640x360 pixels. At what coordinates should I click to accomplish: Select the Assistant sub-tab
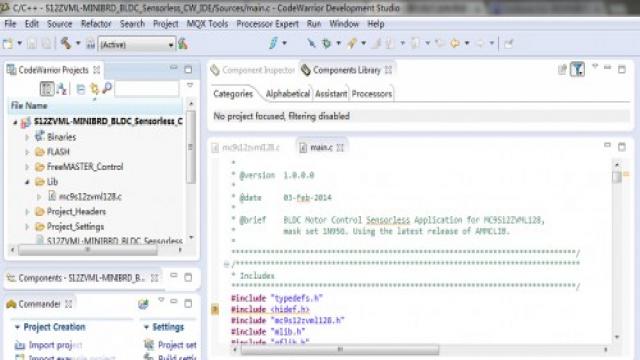[331, 94]
